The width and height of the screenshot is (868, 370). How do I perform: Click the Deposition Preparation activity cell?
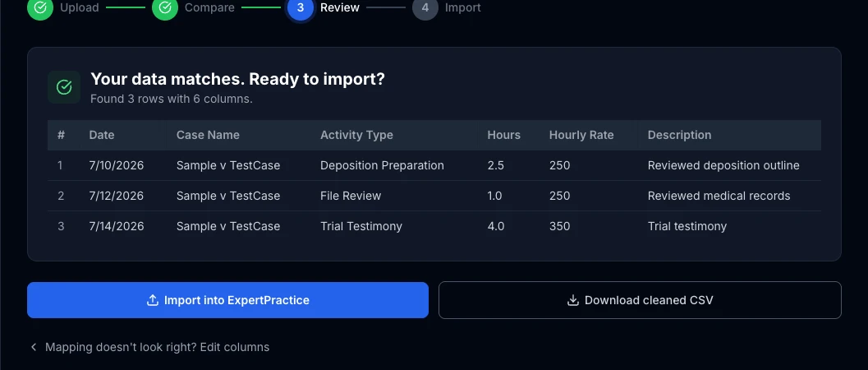(x=382, y=165)
